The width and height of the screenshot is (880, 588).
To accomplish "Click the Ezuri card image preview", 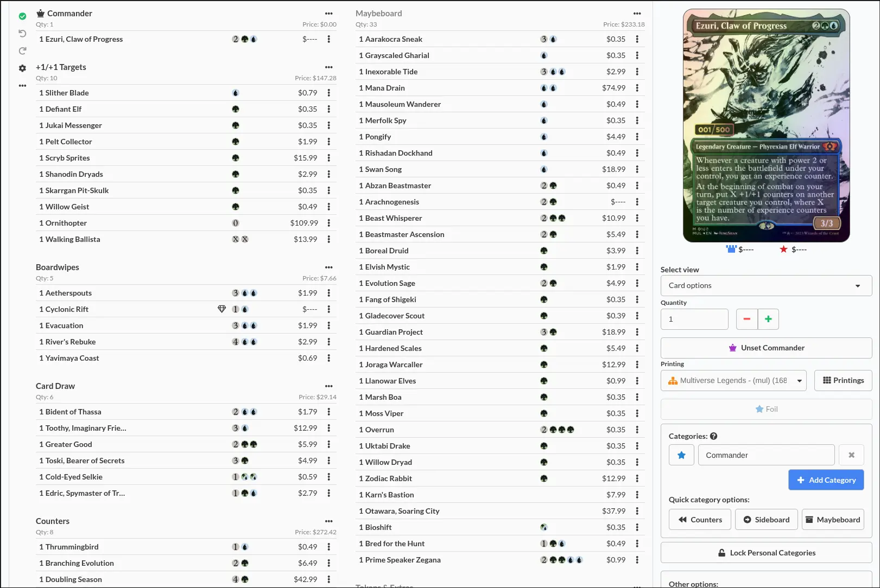I will pos(765,126).
